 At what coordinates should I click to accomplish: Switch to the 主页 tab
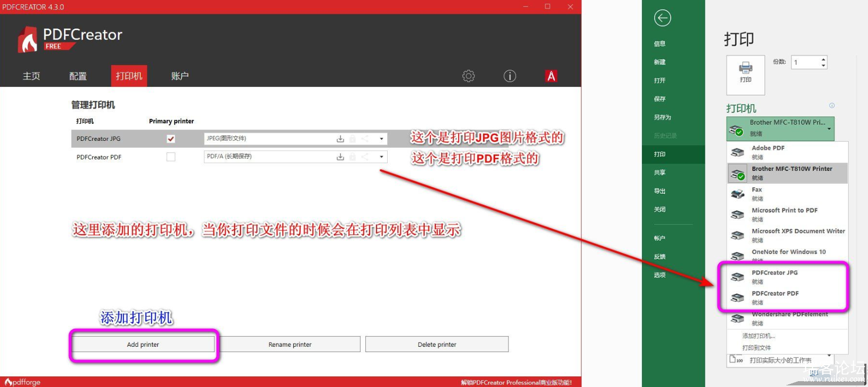coord(31,76)
